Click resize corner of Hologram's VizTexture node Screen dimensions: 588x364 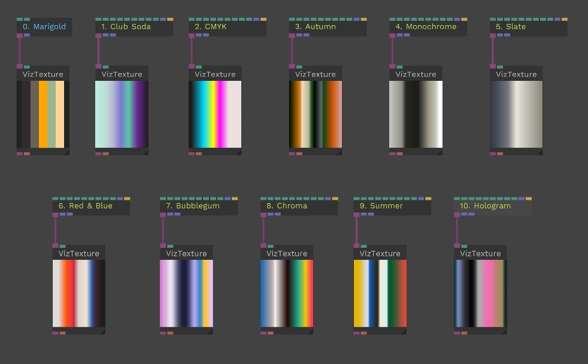(504, 331)
